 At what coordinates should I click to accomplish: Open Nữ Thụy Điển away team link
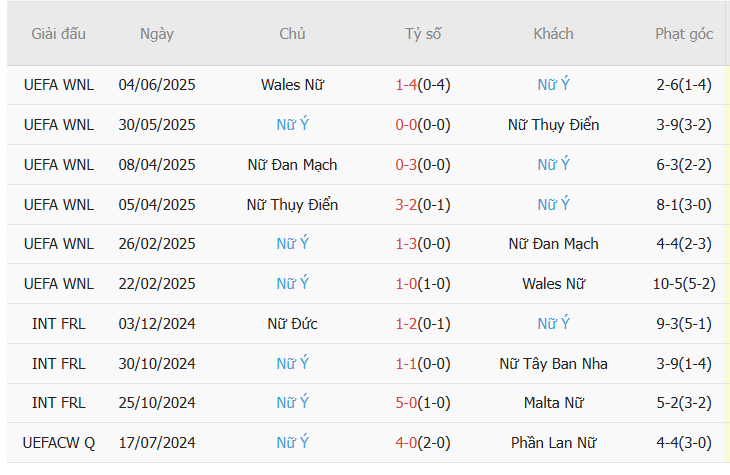point(553,125)
